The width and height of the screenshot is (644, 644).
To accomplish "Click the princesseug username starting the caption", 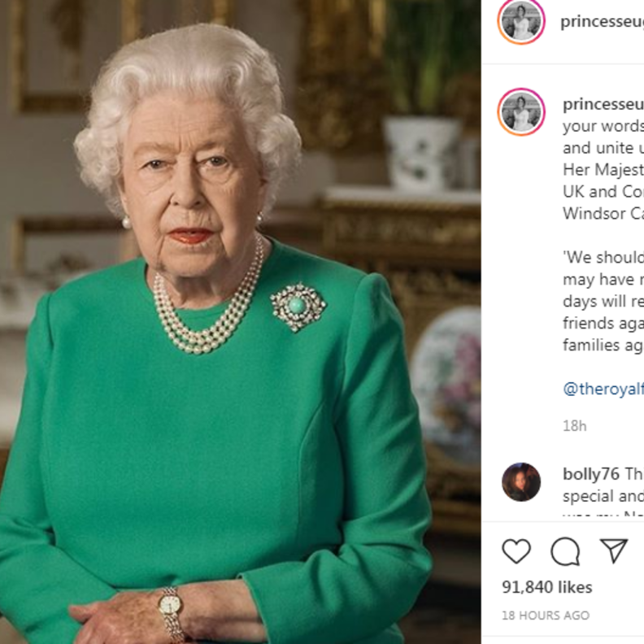I will [603, 104].
